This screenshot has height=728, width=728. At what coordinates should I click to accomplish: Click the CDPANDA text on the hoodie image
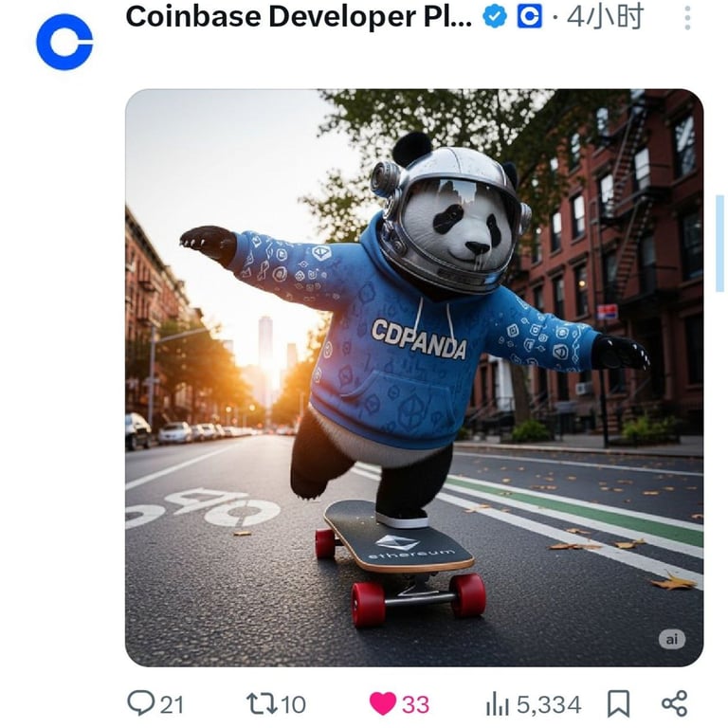pos(419,339)
